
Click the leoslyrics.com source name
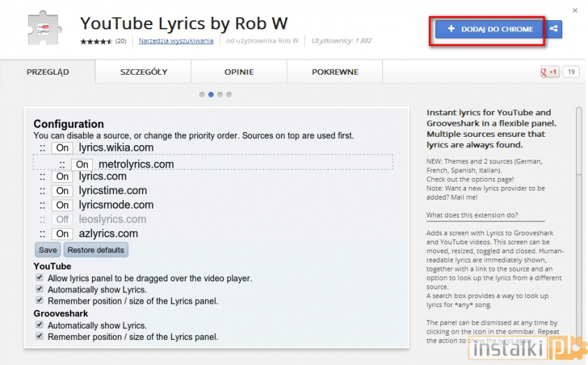point(112,219)
